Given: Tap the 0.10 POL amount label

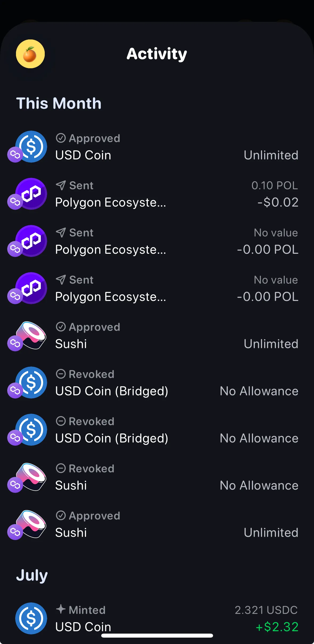Looking at the screenshot, I should coord(275,186).
